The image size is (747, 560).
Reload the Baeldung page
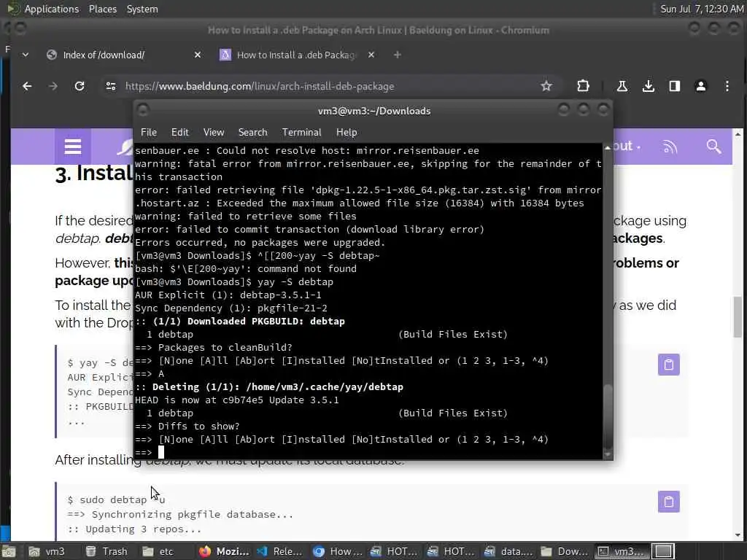click(80, 86)
